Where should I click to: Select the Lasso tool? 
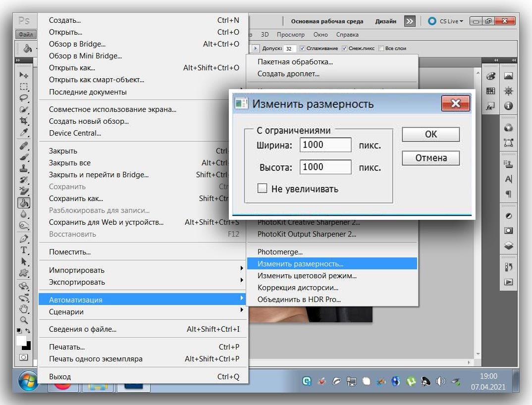[23, 98]
